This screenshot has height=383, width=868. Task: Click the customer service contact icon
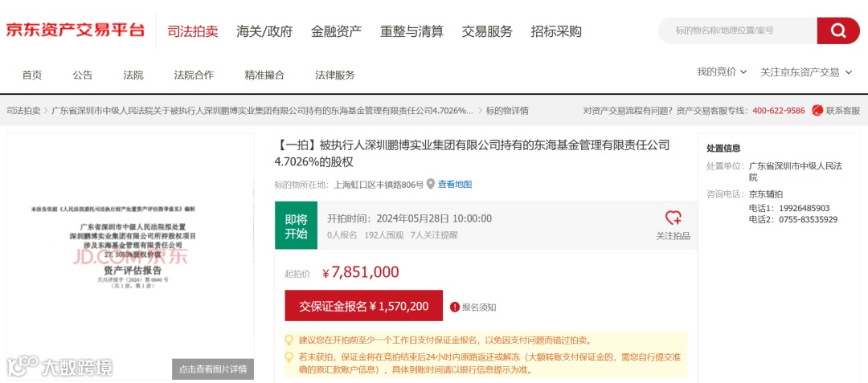pyautogui.click(x=817, y=111)
